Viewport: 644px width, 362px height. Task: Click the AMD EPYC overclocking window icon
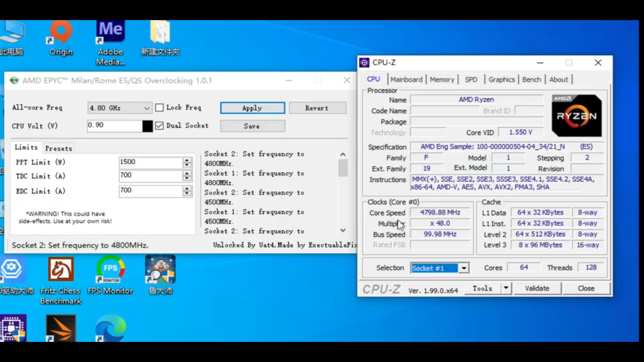[14, 80]
